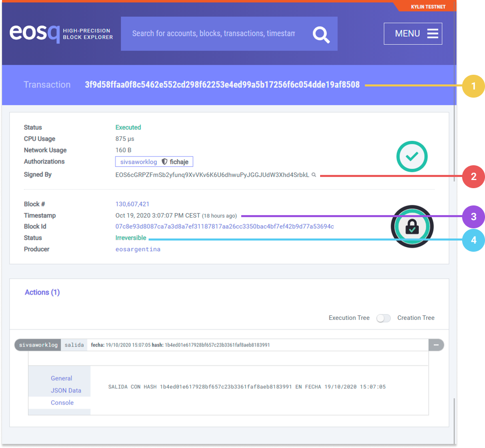The image size is (485, 448).
Task: Open the Block Id hash link
Action: [224, 226]
